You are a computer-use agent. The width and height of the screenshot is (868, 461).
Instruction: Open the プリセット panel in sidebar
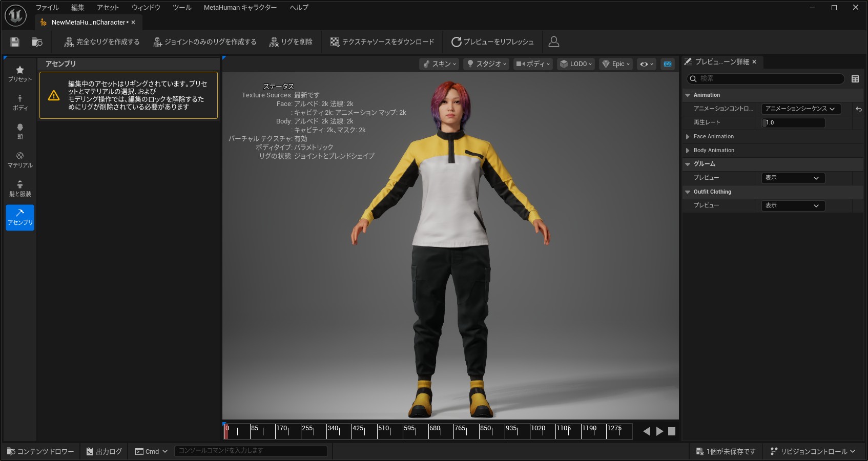(20, 74)
